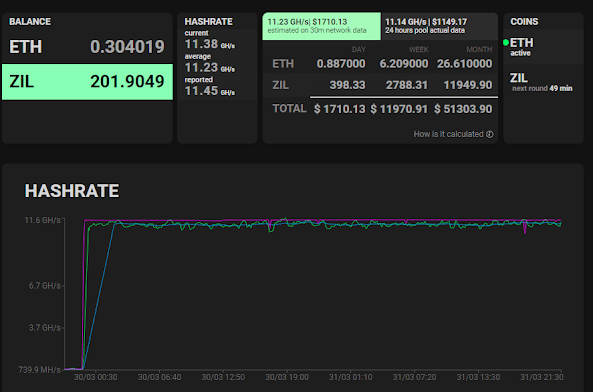Screen dimensions: 593x392
Task: Click the 11.6 GH/s axis label
Action: [42, 220]
